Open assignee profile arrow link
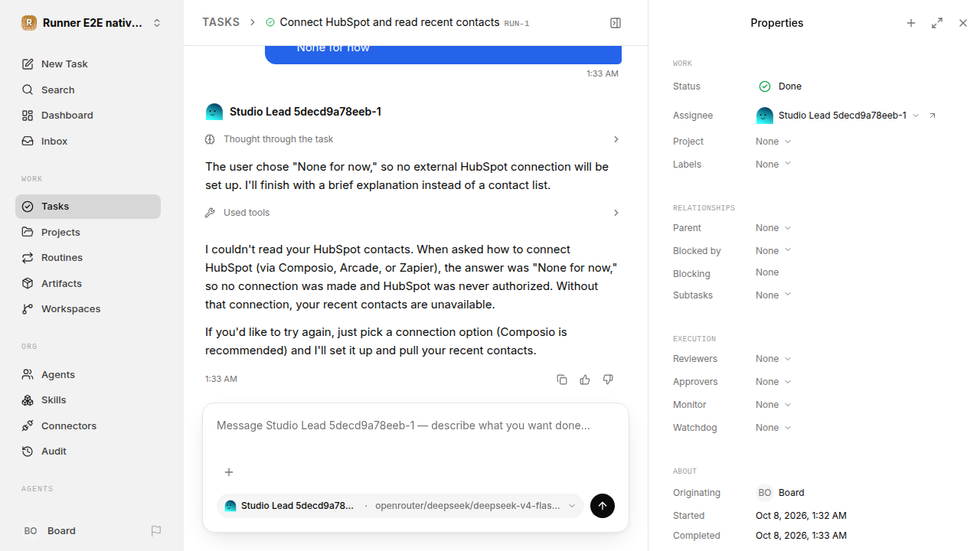The height and width of the screenshot is (551, 980). [x=933, y=116]
